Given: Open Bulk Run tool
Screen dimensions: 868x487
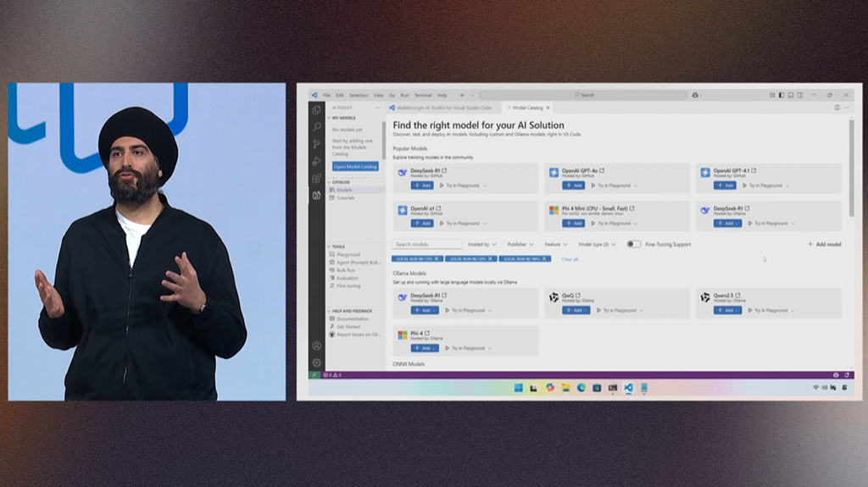Looking at the screenshot, I should tap(346, 271).
